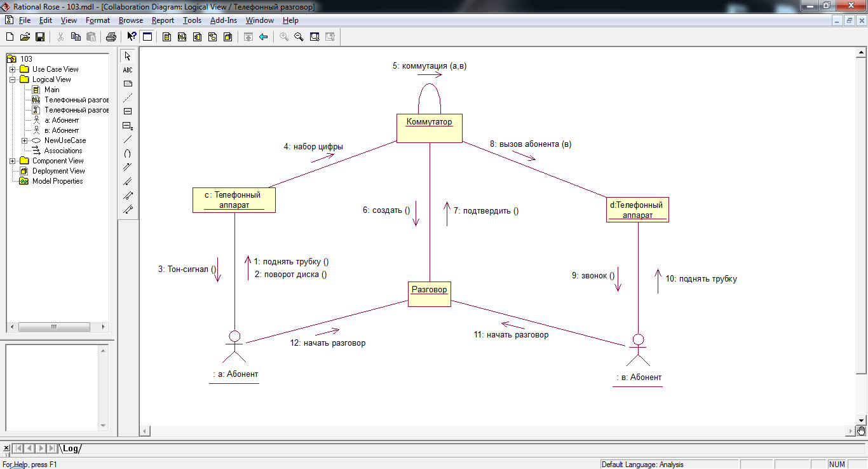Expand the Use Case View folder
The height and width of the screenshot is (469, 868).
click(x=12, y=69)
